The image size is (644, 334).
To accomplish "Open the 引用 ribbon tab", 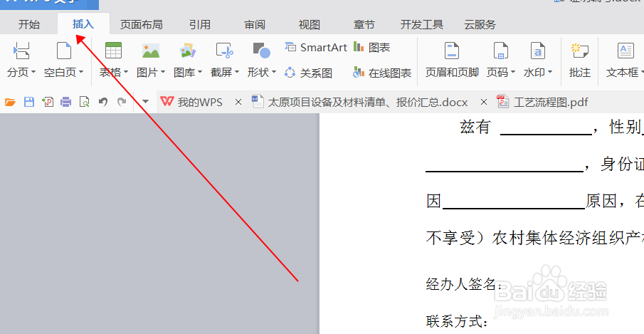I will pyautogui.click(x=200, y=25).
